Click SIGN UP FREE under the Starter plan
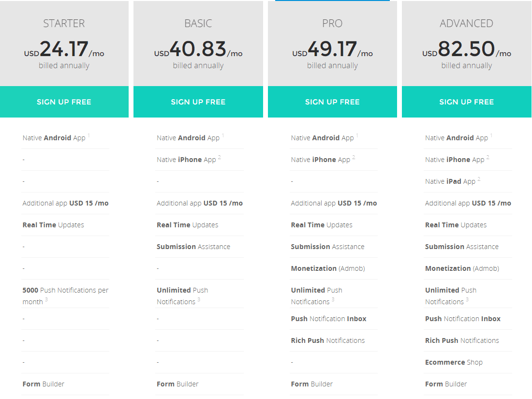The image size is (532, 399). pyautogui.click(x=64, y=102)
